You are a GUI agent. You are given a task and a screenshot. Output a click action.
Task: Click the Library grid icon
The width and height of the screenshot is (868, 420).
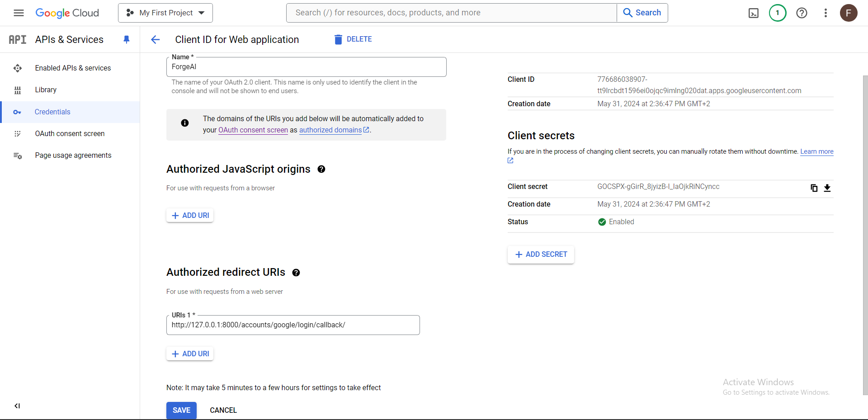(18, 90)
